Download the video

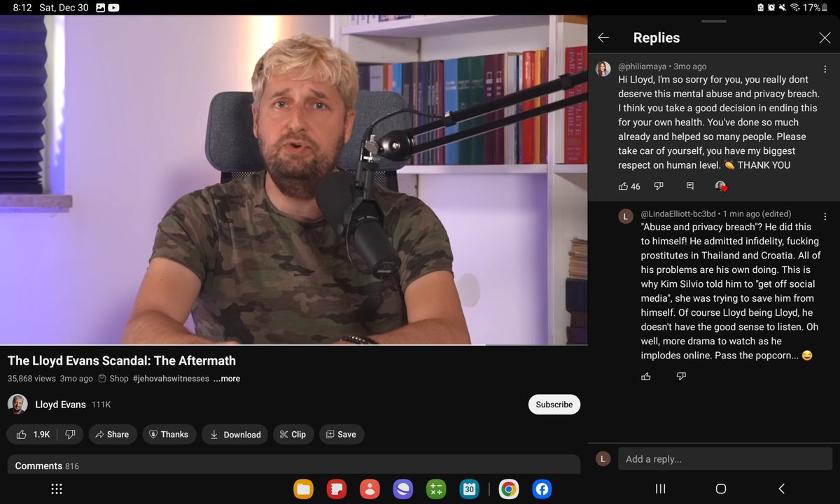(x=235, y=434)
